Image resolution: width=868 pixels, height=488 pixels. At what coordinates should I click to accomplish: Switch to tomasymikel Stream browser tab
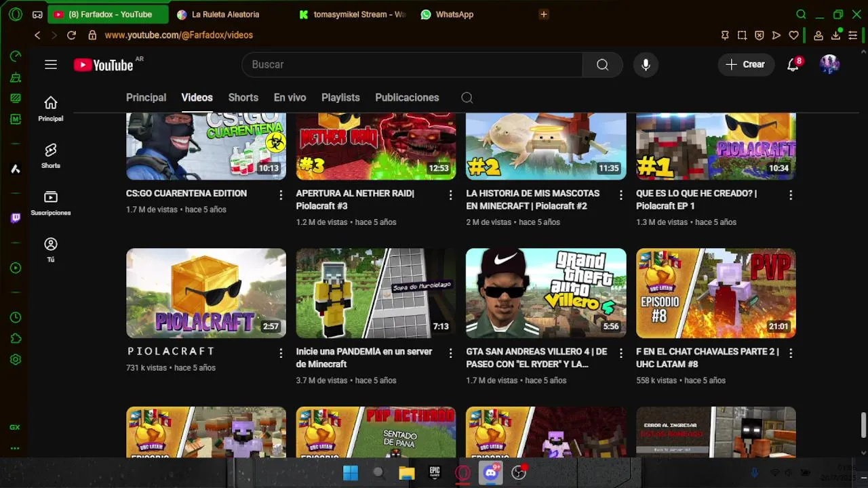point(353,14)
